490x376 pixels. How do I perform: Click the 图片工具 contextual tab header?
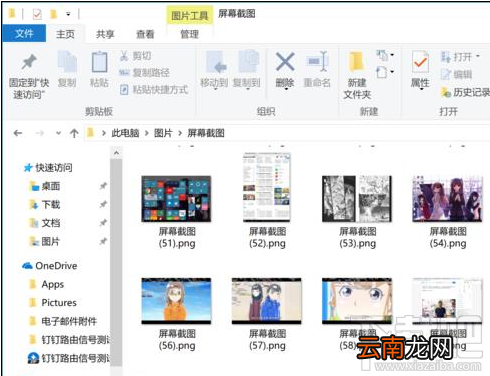pyautogui.click(x=189, y=15)
